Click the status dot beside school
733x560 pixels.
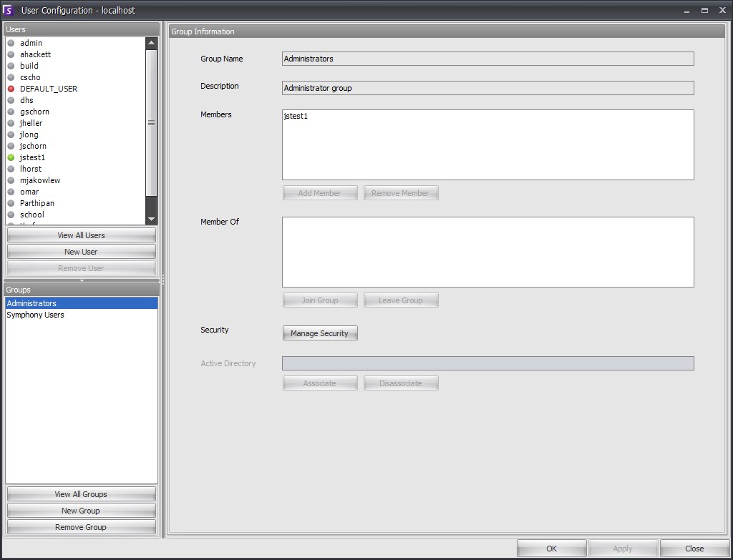11,215
